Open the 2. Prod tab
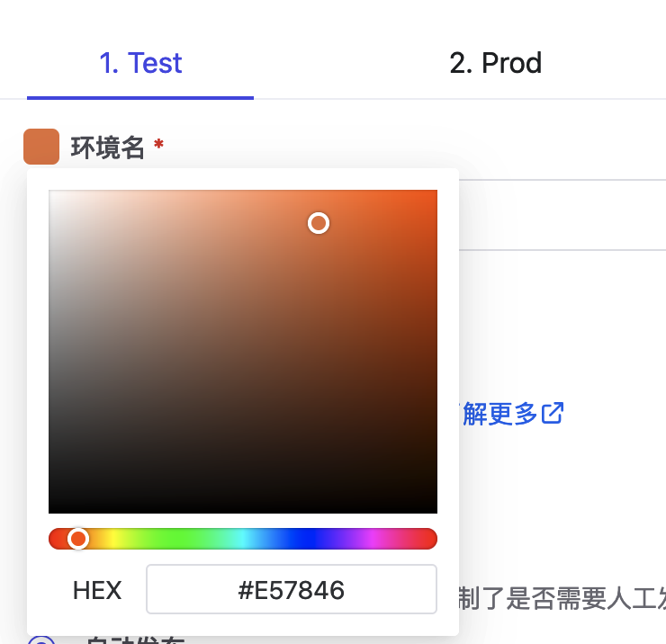Screen dimensions: 666x644 tap(495, 63)
